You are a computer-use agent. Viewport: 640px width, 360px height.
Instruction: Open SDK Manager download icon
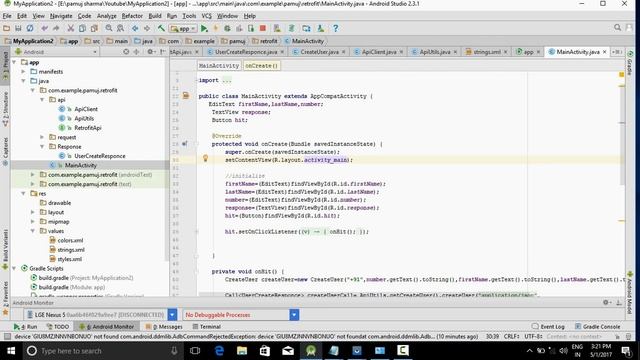(x=321, y=28)
